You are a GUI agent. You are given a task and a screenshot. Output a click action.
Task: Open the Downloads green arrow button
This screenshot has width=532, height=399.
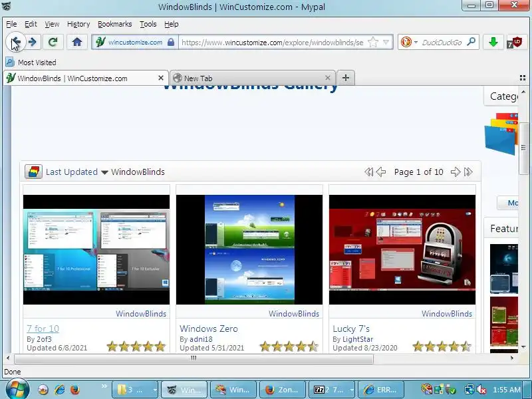[493, 42]
